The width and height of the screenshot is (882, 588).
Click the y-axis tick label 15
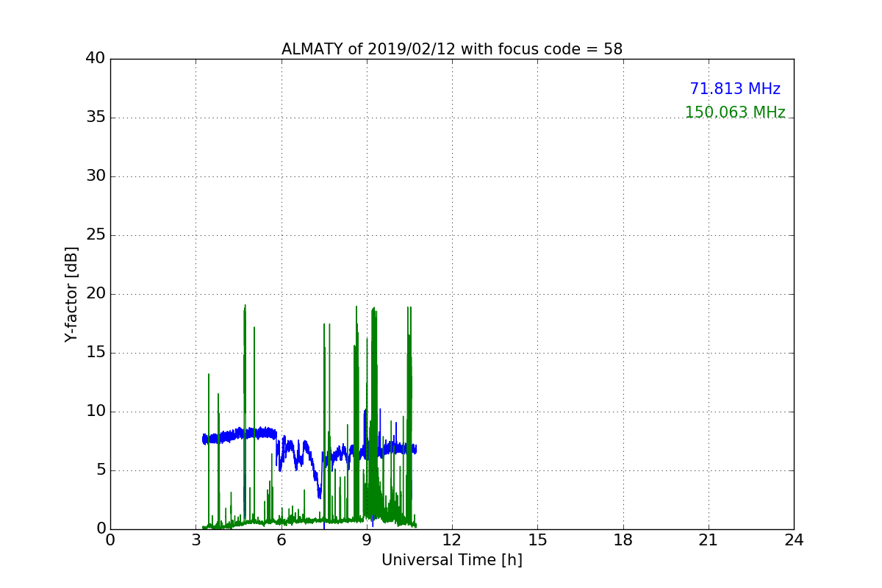click(96, 353)
